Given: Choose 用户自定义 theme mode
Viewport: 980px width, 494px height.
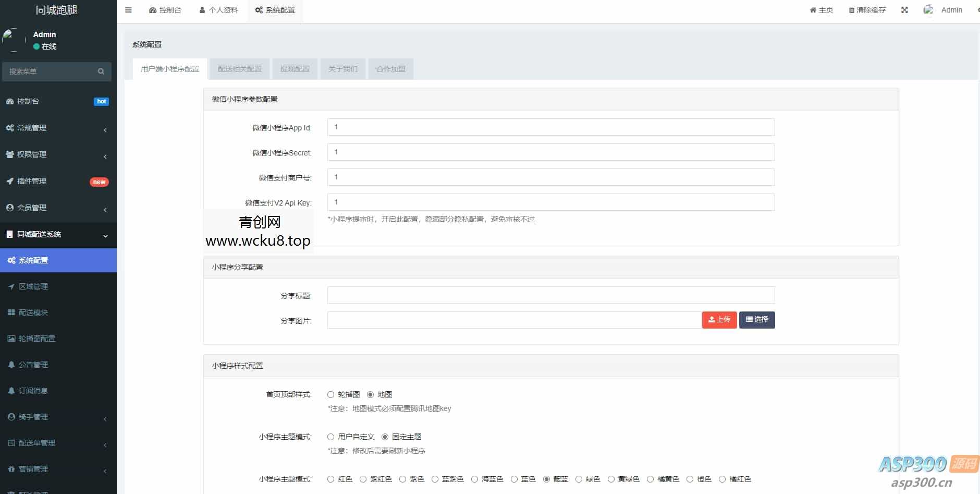Looking at the screenshot, I should point(330,437).
